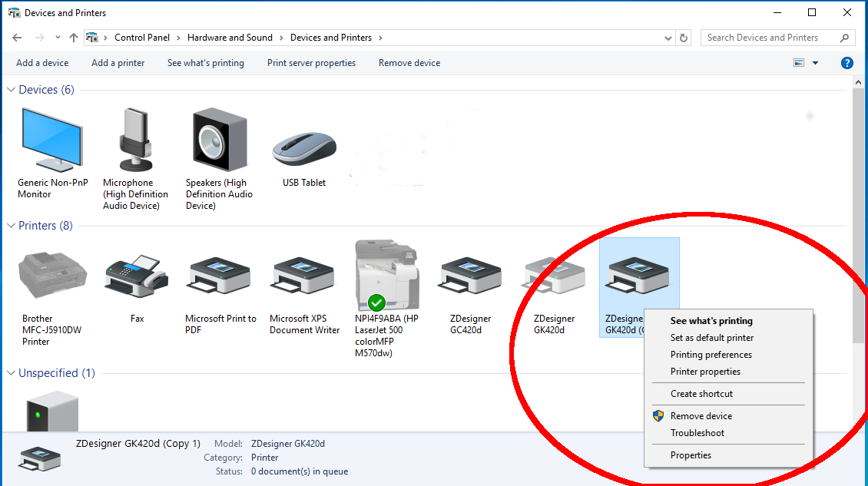Navigate to Control Panel breadcrumb

click(141, 38)
